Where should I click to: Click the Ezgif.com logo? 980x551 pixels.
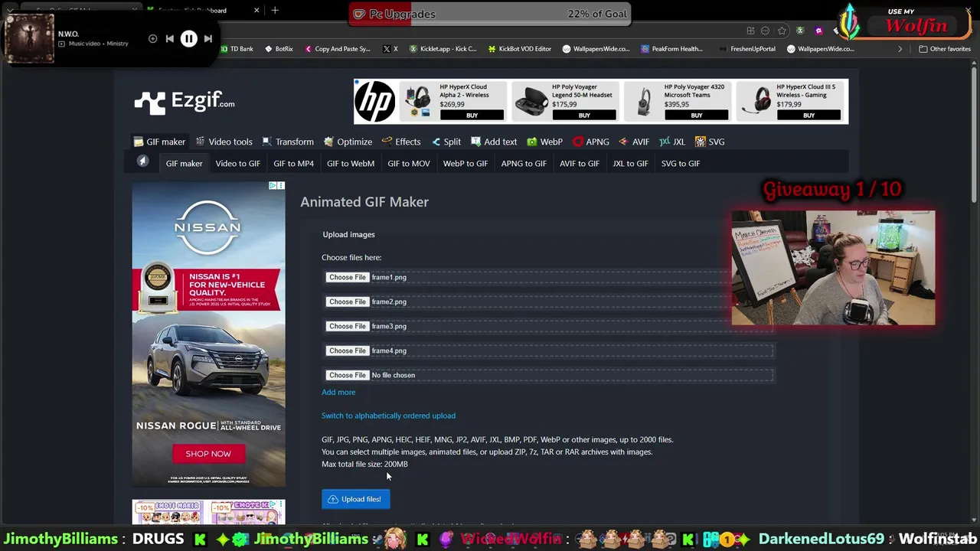click(x=185, y=102)
